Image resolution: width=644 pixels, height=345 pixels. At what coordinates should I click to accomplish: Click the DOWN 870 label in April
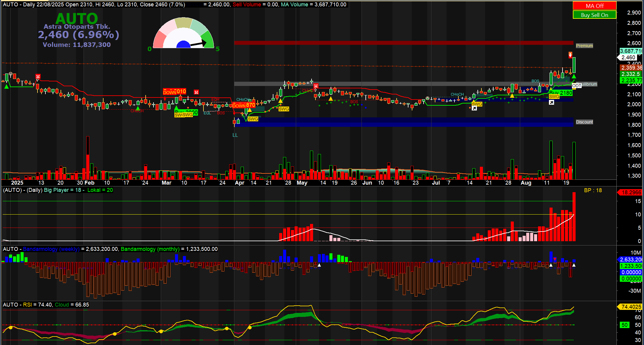tap(244, 105)
